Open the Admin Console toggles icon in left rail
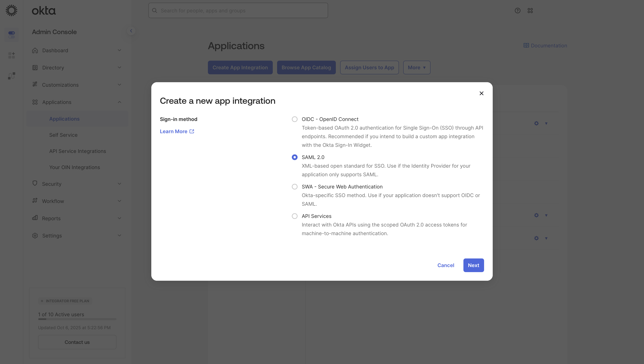Screen dimensions: 644x364 [11, 35]
